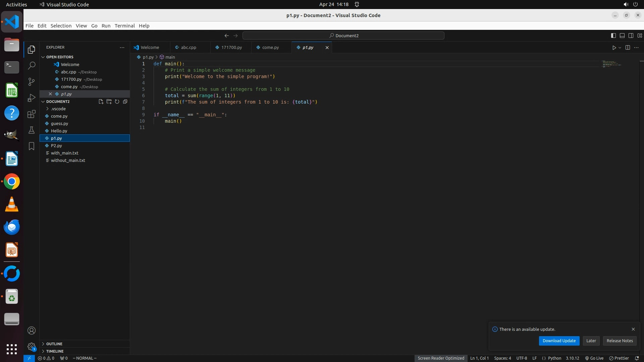The height and width of the screenshot is (362, 644).
Task: Expand the Outline section
Action: pos(54,344)
